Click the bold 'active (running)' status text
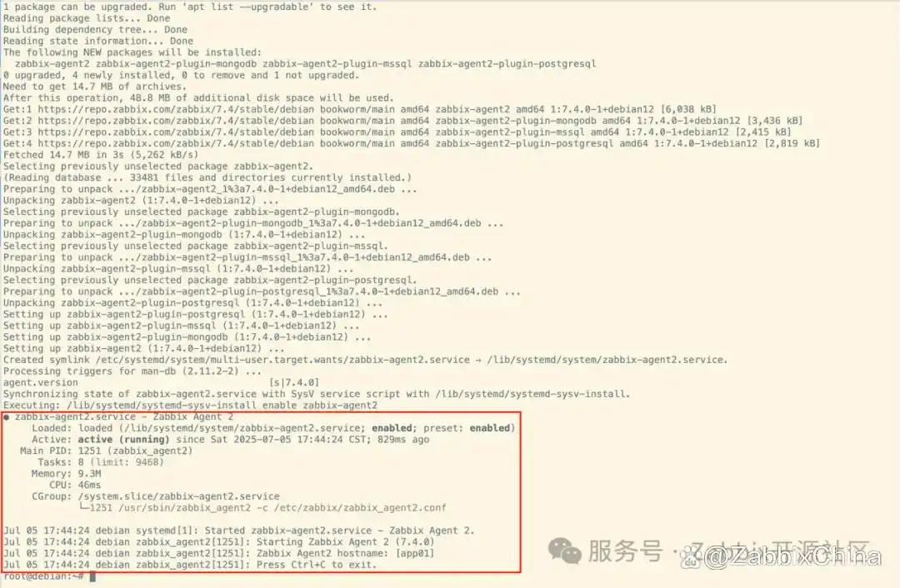Image resolution: width=900 pixels, height=588 pixels. [x=123, y=440]
